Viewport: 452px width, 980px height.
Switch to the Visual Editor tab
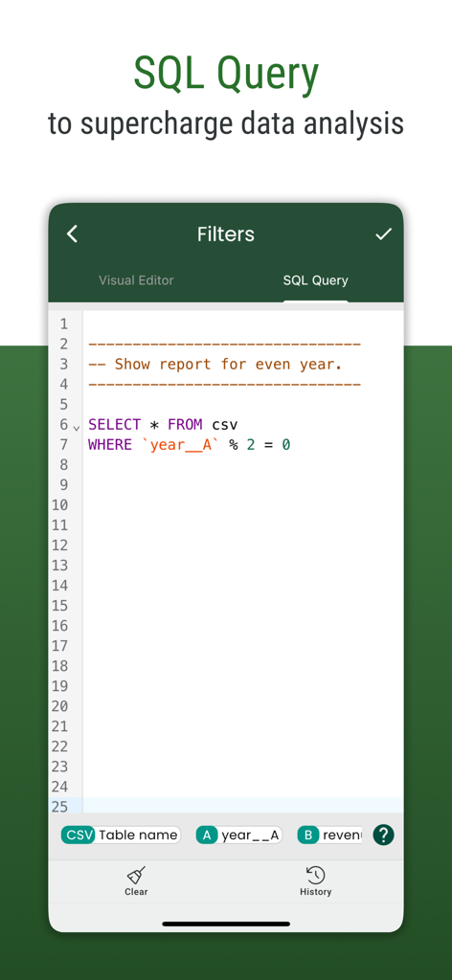pos(136,280)
